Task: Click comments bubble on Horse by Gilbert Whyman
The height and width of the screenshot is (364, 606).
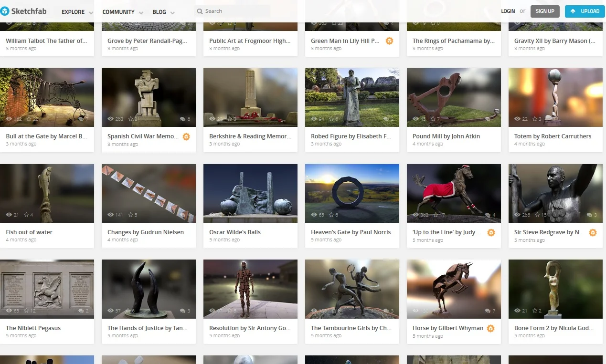Action: pos(488,311)
